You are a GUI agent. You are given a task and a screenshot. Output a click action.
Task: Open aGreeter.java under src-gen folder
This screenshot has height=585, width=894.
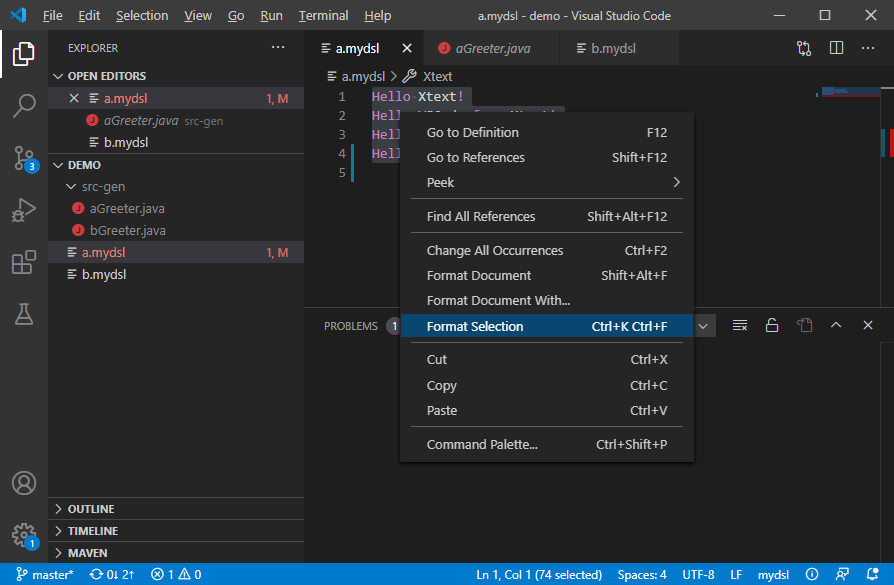coord(176,209)
